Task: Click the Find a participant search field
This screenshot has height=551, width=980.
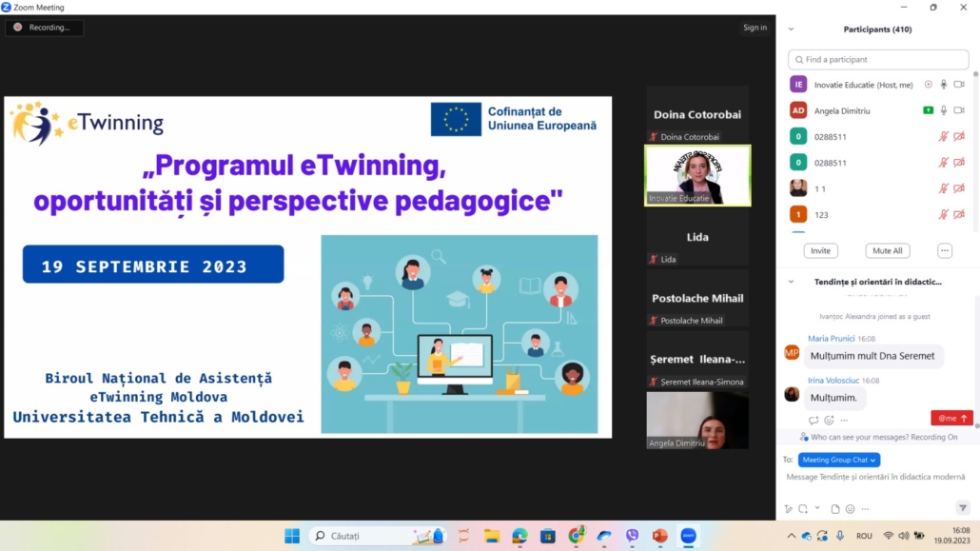Action: click(x=877, y=59)
